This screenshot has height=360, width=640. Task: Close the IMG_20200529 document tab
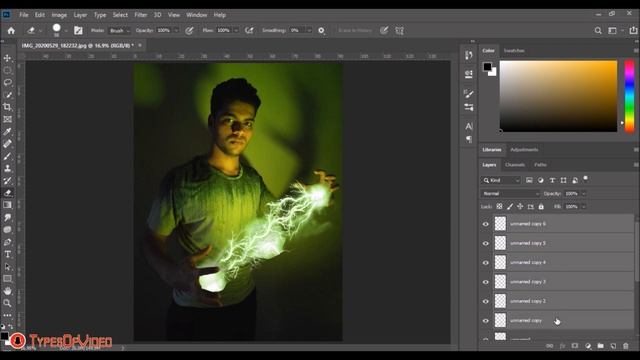click(x=140, y=45)
